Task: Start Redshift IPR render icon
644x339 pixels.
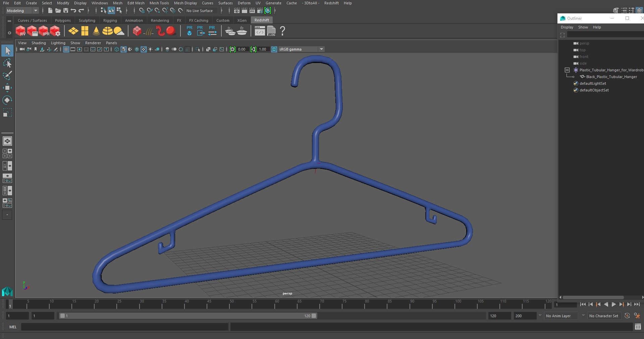Action: click(44, 31)
